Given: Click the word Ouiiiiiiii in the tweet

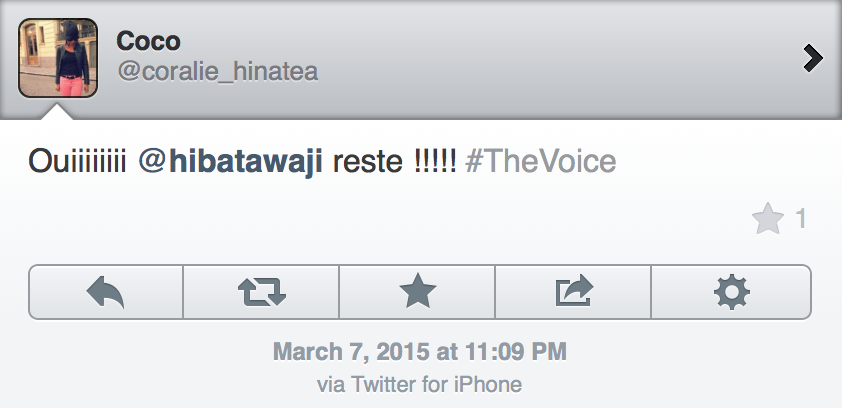Looking at the screenshot, I should (77, 163).
